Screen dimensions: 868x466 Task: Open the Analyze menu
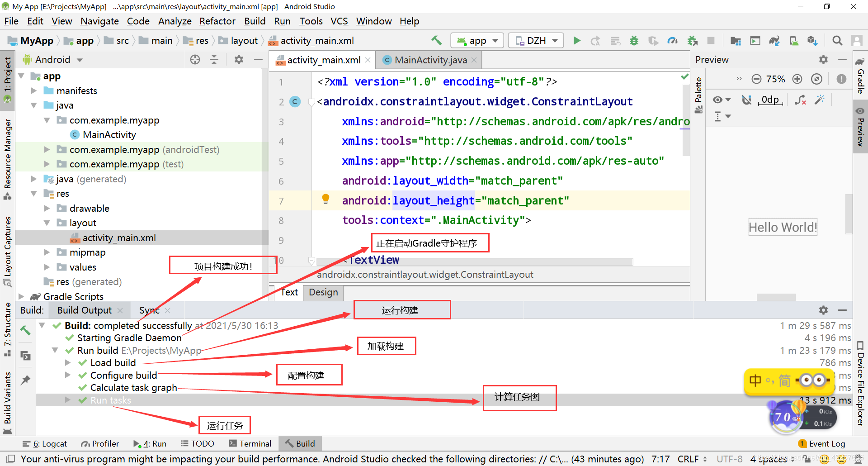pos(175,21)
